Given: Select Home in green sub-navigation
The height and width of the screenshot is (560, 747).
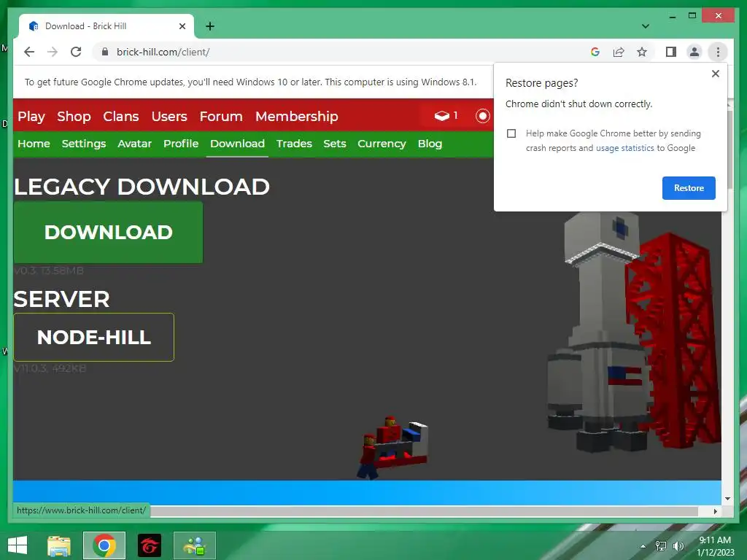Looking at the screenshot, I should [34, 144].
